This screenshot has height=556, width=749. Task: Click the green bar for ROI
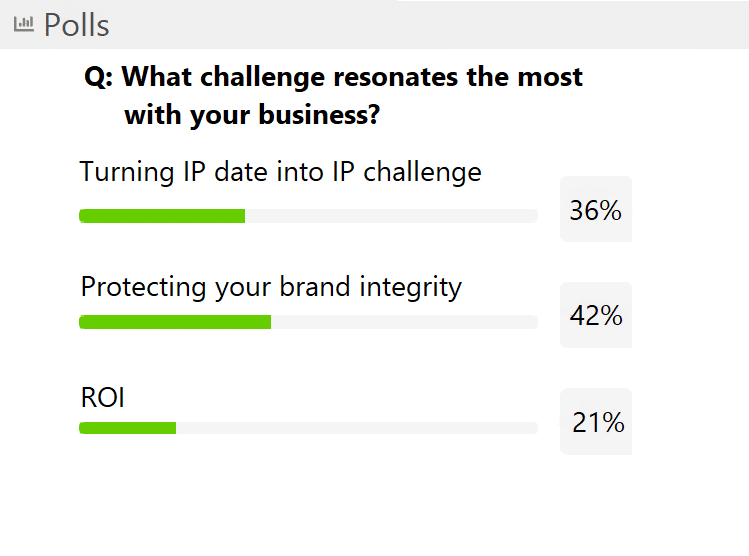tap(128, 428)
